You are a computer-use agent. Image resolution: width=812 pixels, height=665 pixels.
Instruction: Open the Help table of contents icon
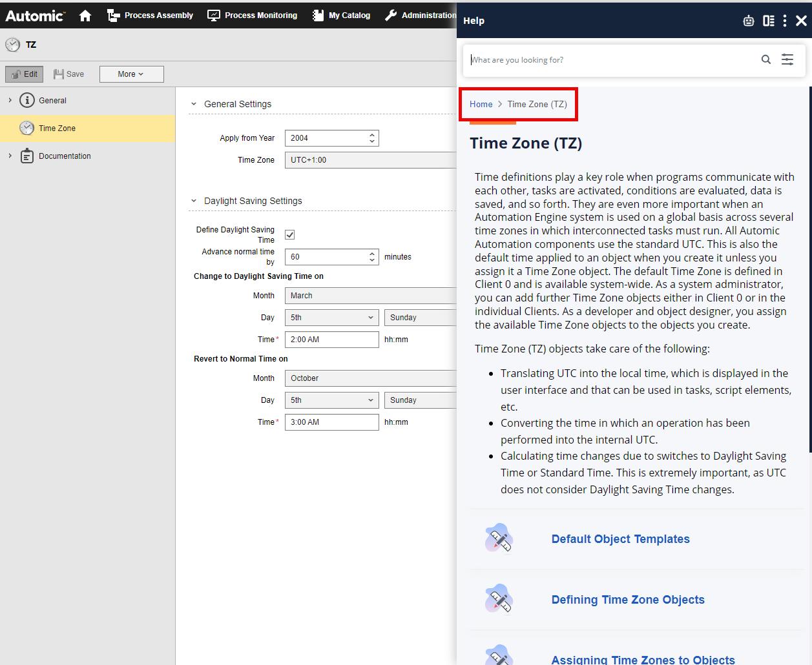click(768, 20)
